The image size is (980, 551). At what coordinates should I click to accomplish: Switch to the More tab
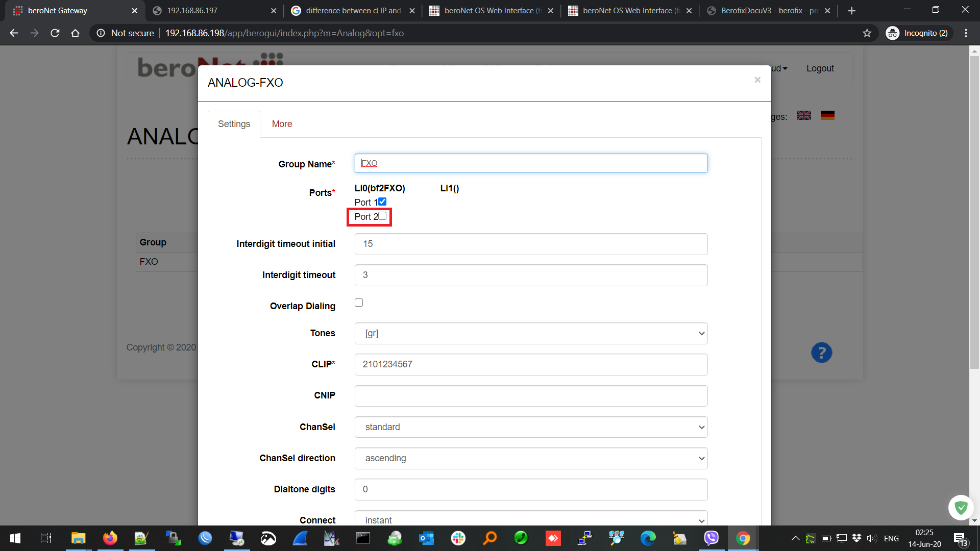click(282, 124)
